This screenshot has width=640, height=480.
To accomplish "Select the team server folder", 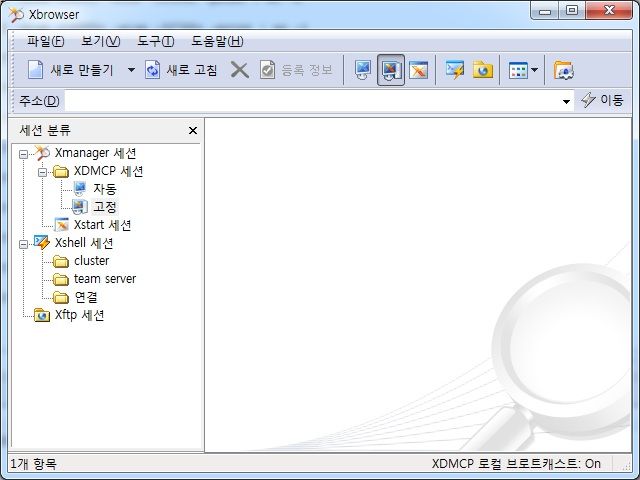I will pos(105,279).
